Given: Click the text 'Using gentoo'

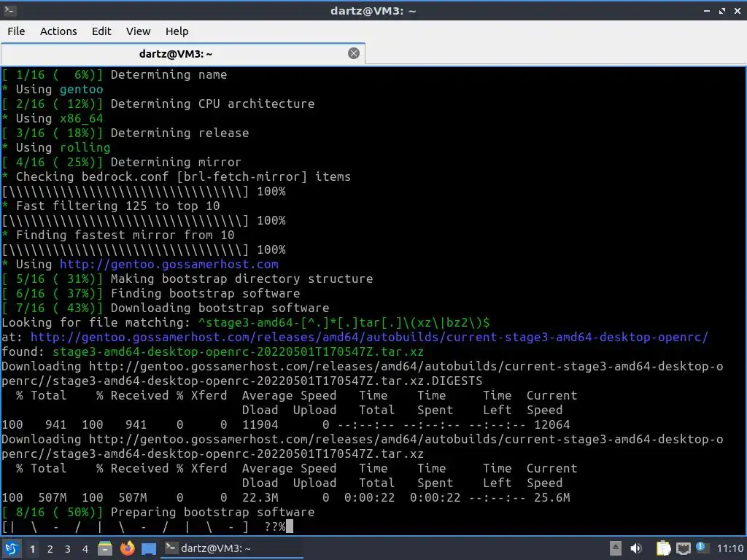Looking at the screenshot, I should click(60, 89).
